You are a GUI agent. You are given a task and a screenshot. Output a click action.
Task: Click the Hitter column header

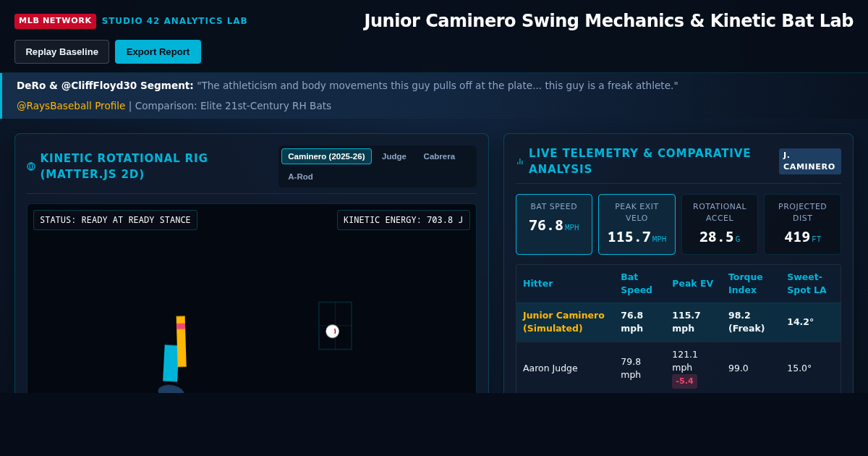tap(537, 284)
